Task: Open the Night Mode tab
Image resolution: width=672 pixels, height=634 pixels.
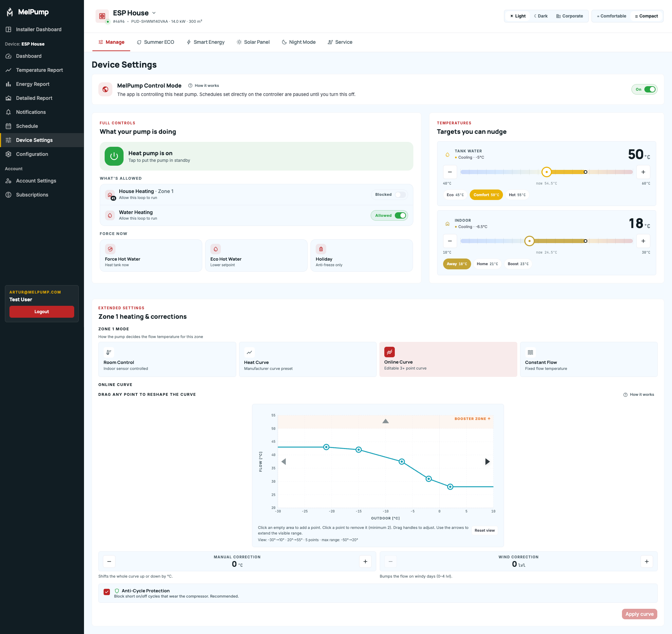Action: click(299, 42)
